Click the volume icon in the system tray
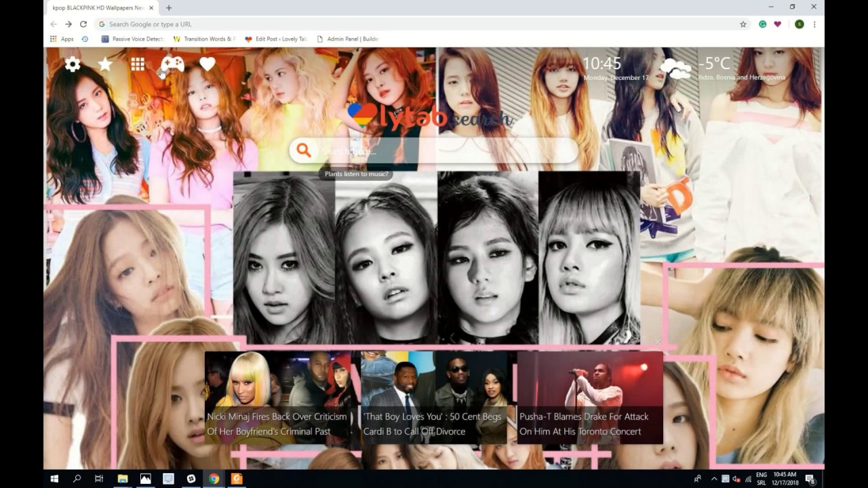Image resolution: width=868 pixels, height=488 pixels. (736, 479)
